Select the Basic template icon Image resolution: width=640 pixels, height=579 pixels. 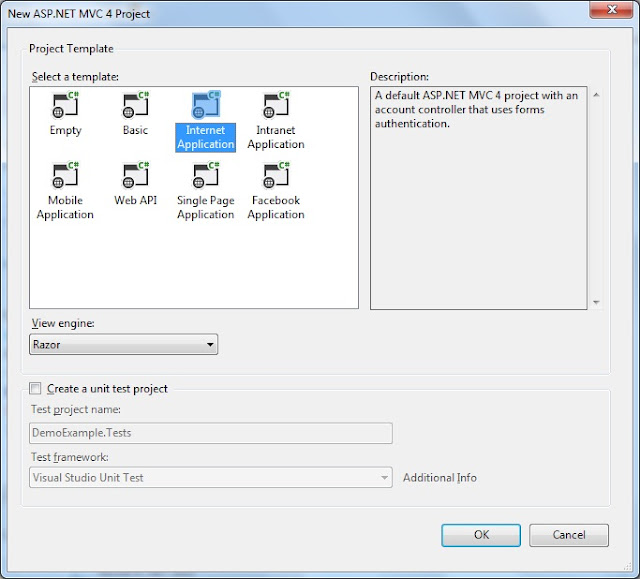tap(136, 105)
